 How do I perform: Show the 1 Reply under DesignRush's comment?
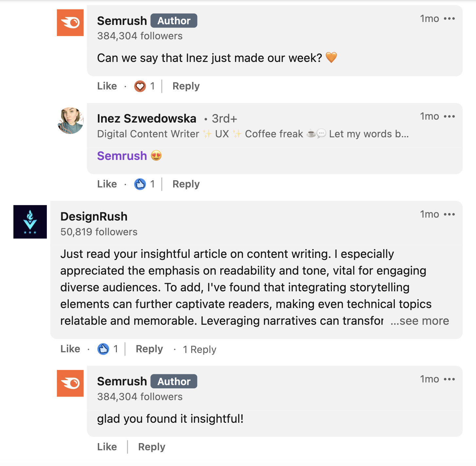[x=199, y=349]
